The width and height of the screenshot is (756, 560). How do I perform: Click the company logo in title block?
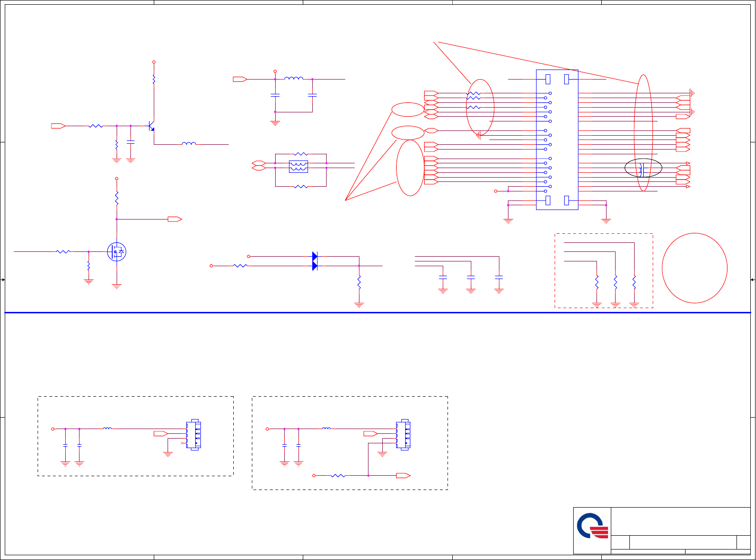coord(592,526)
